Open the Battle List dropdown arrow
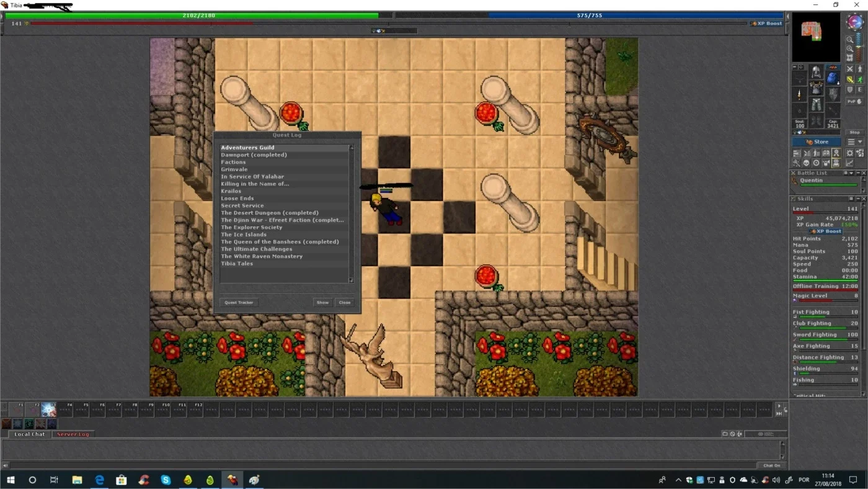 [851, 173]
